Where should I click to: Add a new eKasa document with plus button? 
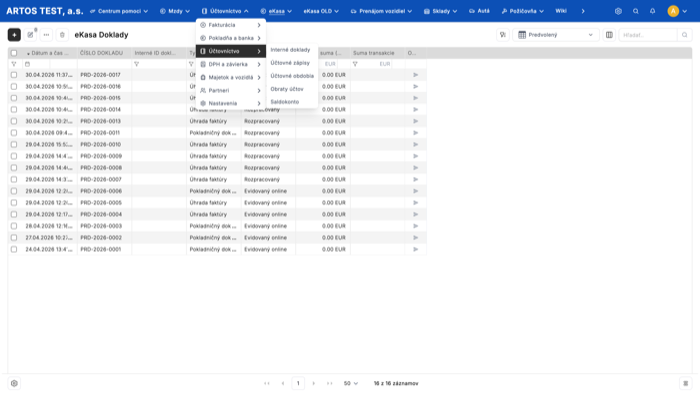(14, 35)
